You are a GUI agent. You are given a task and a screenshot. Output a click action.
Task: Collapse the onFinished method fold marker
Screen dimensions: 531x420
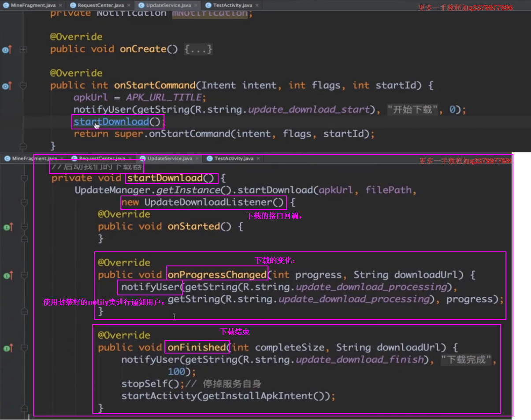pos(24,348)
